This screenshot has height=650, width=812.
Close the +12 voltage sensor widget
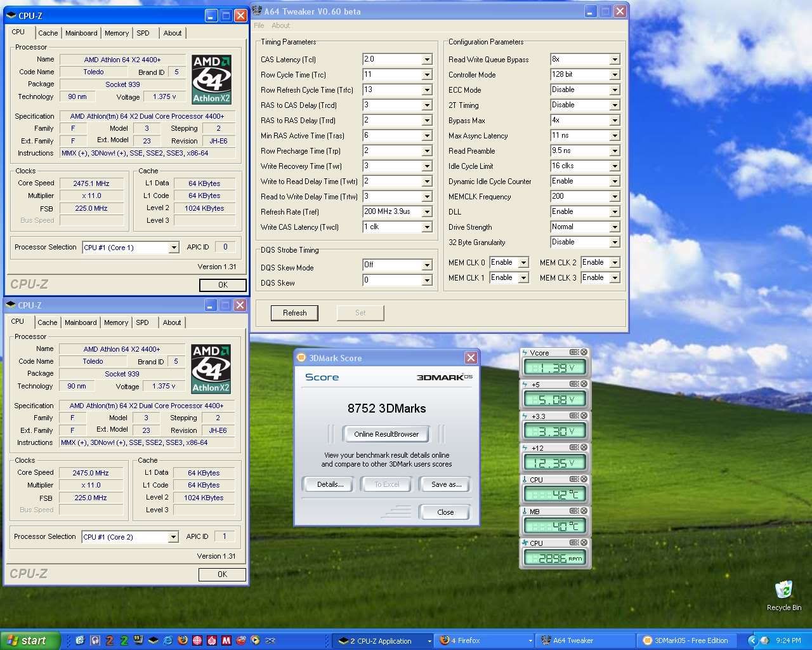pyautogui.click(x=584, y=448)
